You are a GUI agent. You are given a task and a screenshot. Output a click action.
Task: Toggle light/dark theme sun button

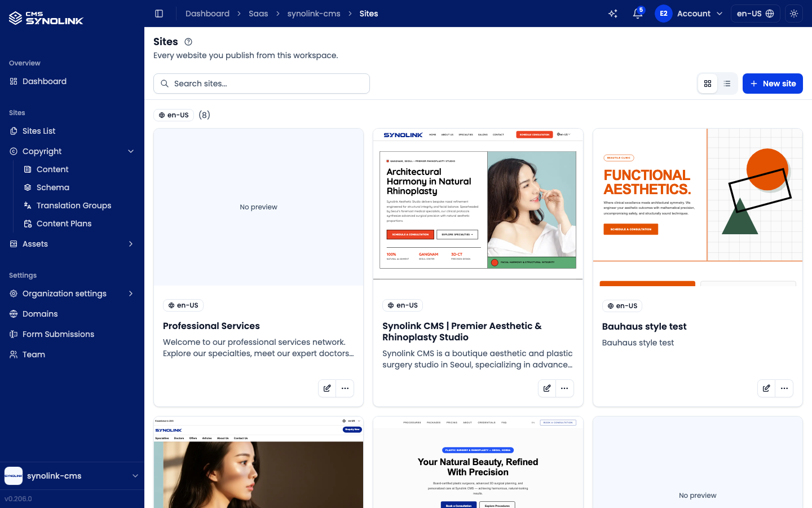(x=794, y=14)
